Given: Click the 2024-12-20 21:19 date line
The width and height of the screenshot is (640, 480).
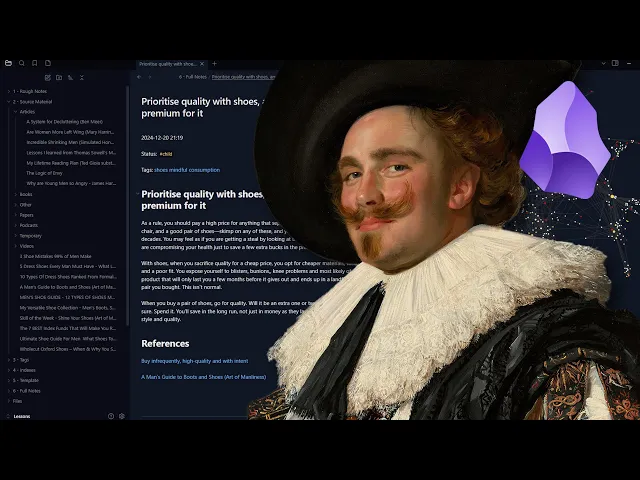Looking at the screenshot, I should coord(162,138).
